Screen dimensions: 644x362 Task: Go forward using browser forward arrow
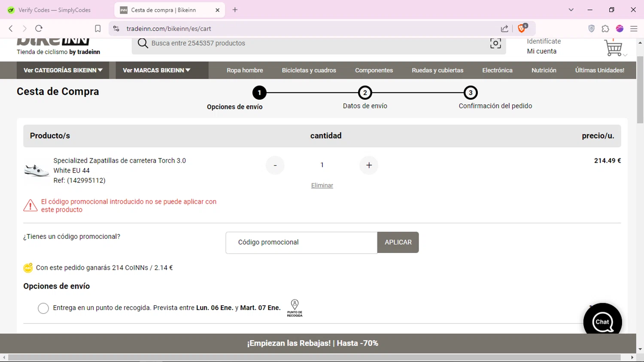pos(24,29)
